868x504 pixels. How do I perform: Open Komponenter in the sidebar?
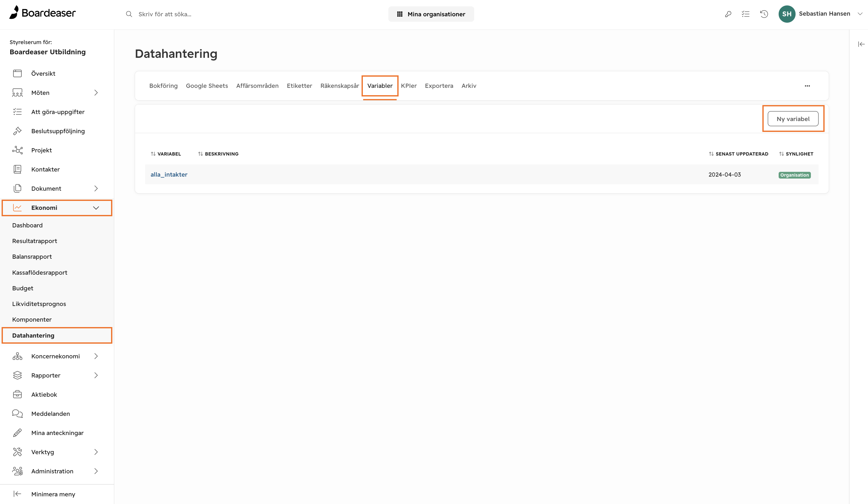(x=32, y=320)
